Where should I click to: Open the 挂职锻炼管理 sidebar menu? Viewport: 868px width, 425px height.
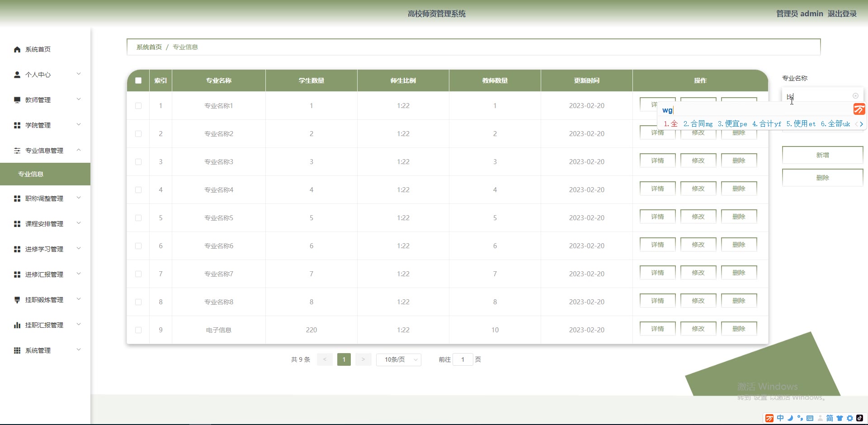tap(45, 300)
